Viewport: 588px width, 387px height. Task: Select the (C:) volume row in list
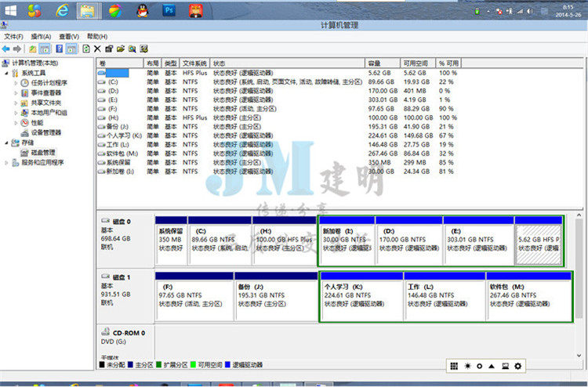point(278,81)
